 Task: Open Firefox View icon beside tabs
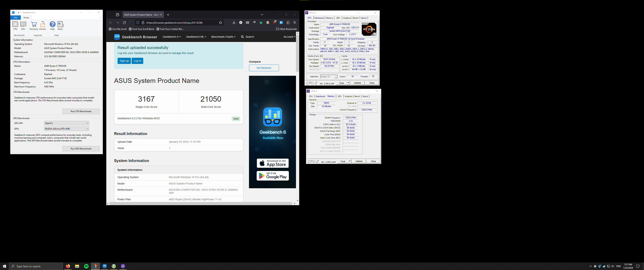click(118, 15)
